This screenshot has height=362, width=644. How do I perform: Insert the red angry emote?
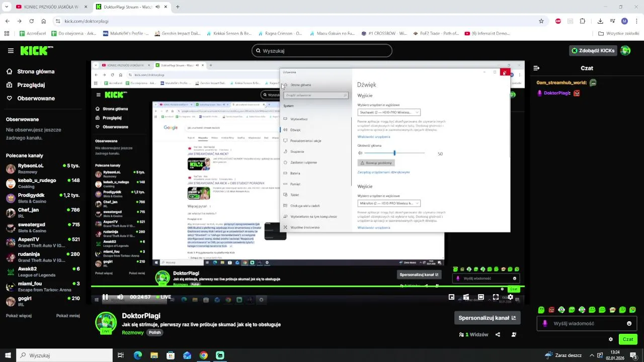[551, 310]
